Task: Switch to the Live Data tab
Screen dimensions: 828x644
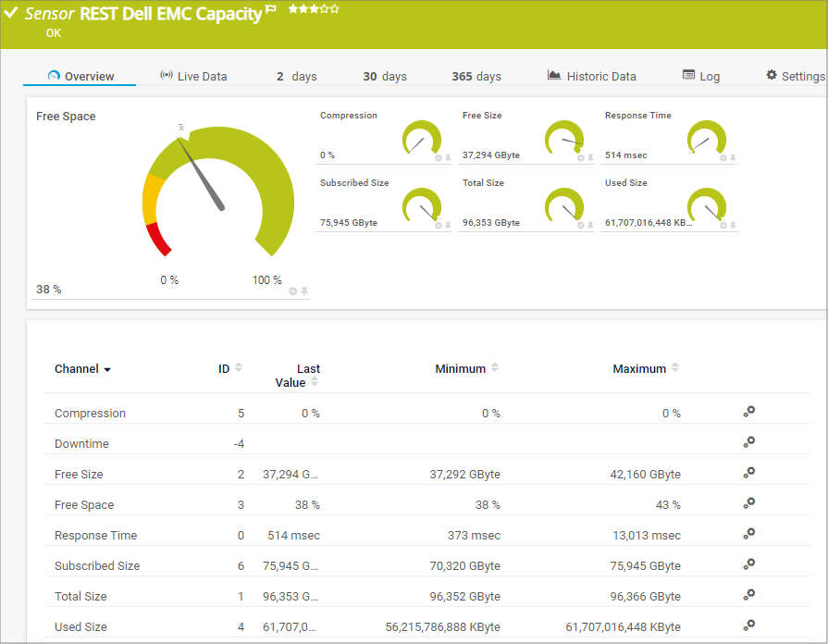Action: 193,76
